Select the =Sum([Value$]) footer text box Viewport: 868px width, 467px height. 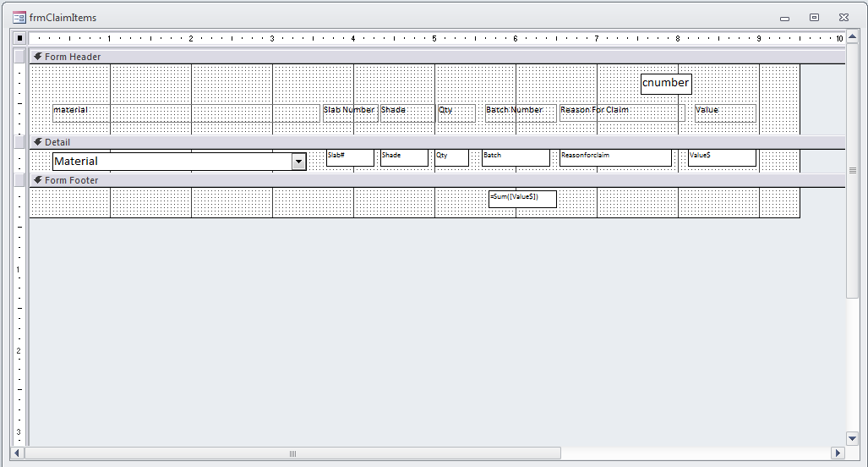522,200
